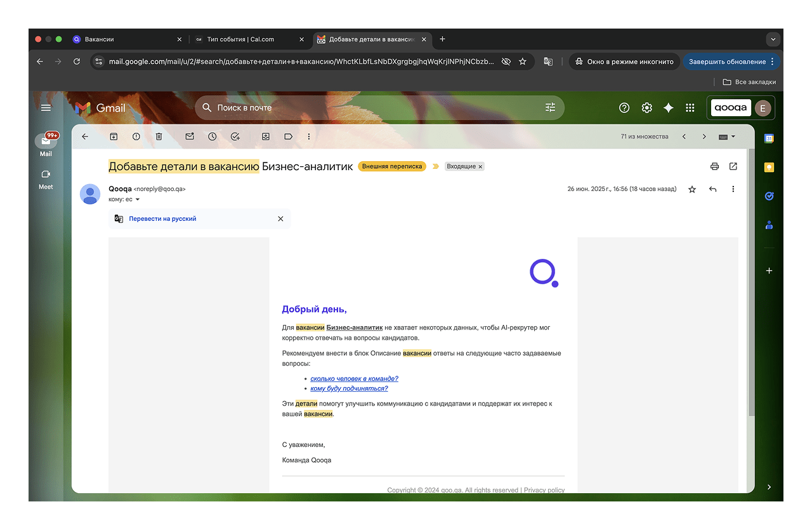Print the whole email conversation

[x=715, y=166]
